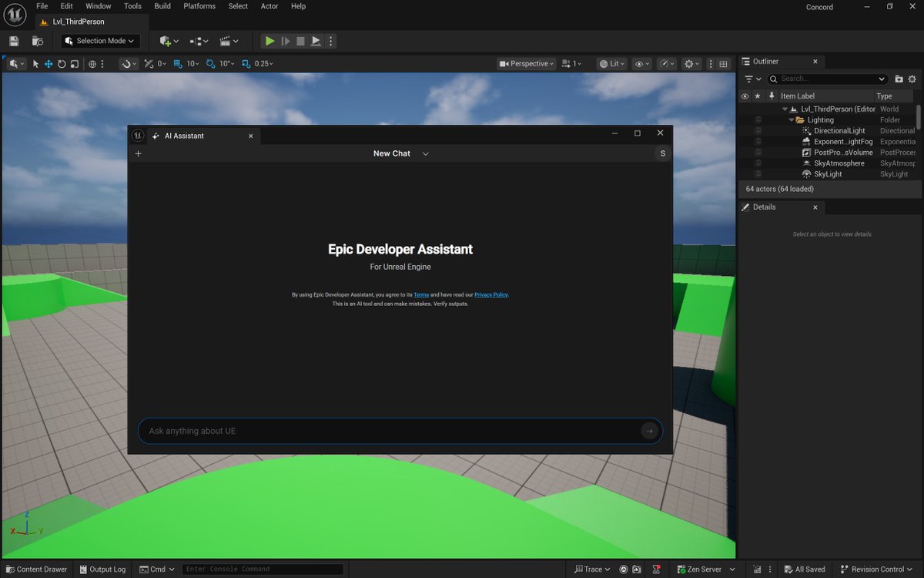Open the Cinematics clapperboard menu
The image size is (924, 578).
229,41
